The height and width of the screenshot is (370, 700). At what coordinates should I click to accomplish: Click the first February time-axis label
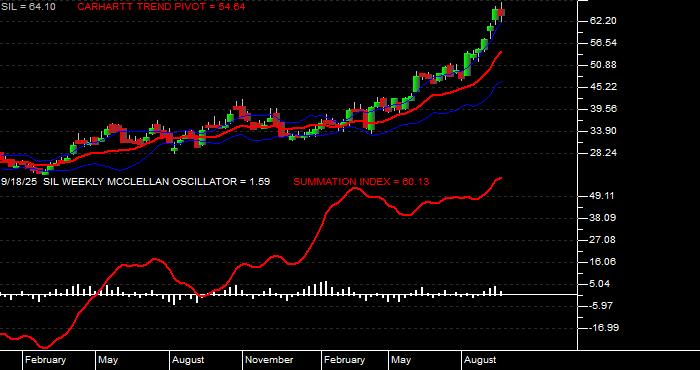pos(45,360)
